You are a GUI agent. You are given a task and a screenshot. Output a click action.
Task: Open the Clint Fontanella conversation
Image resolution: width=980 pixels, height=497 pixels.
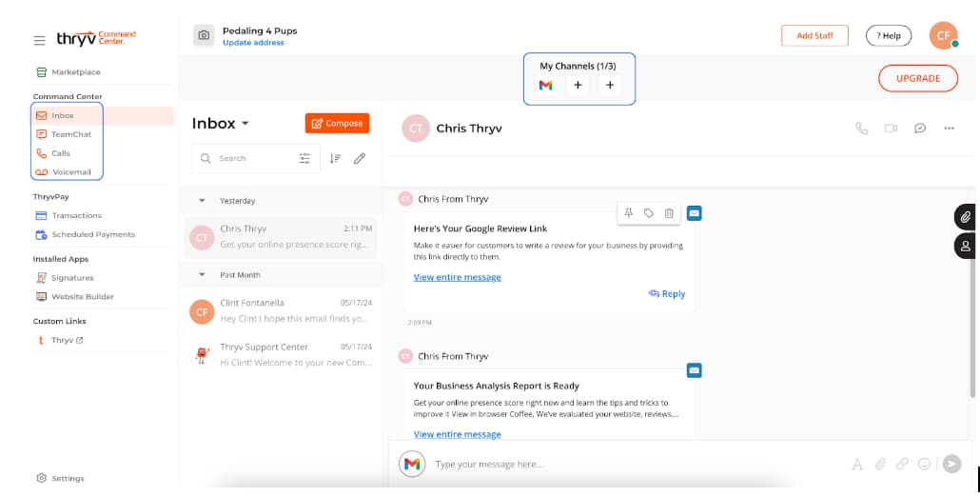point(280,310)
